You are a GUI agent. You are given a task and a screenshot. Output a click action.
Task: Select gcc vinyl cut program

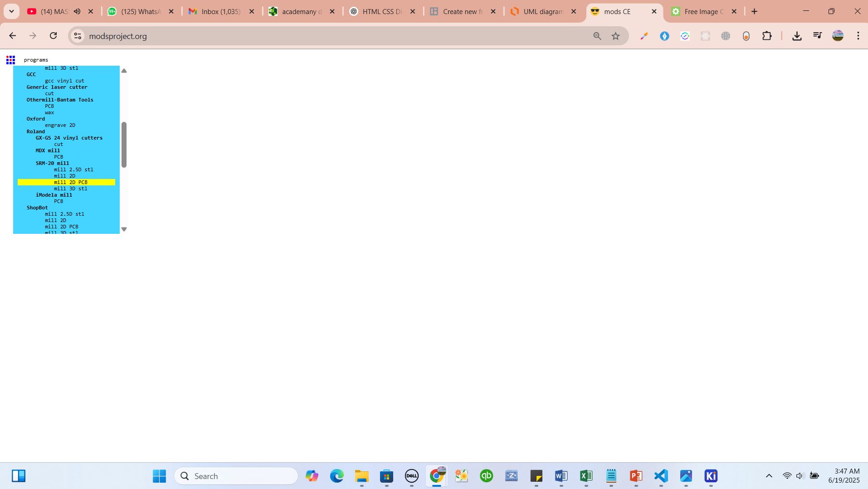(64, 81)
